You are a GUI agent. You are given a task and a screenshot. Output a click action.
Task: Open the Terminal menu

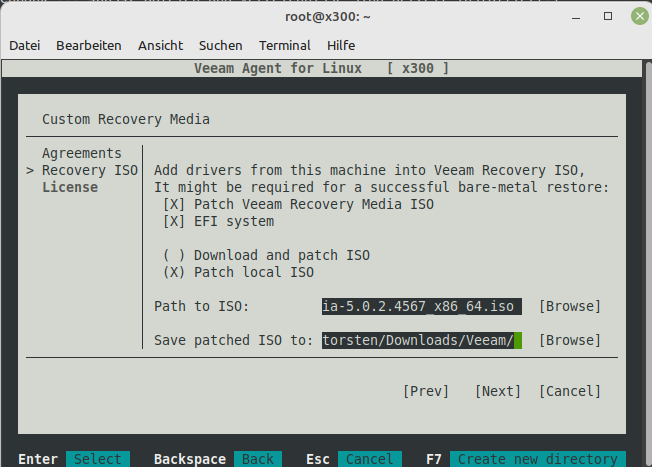click(x=284, y=45)
